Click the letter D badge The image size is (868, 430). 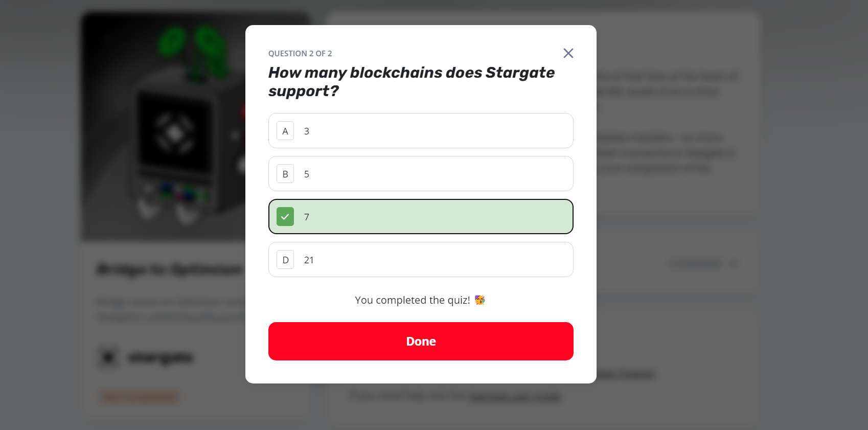click(x=285, y=260)
